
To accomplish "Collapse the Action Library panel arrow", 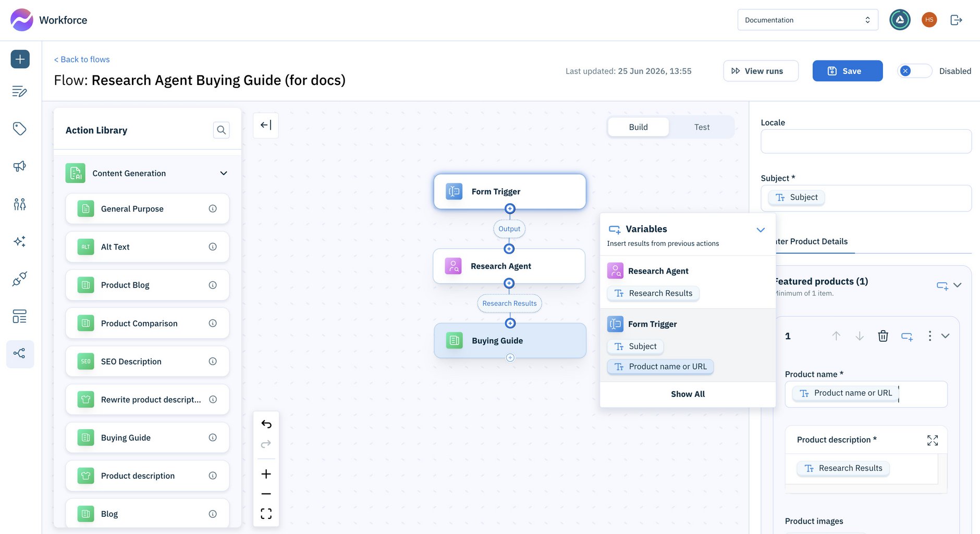I will tap(266, 125).
